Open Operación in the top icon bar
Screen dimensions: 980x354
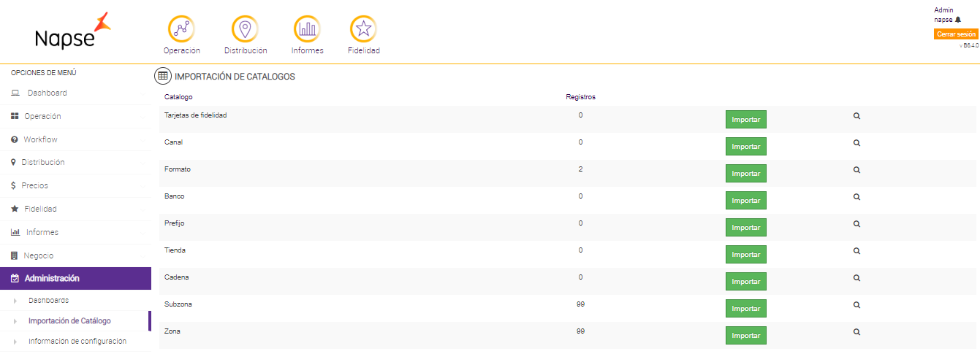click(x=182, y=29)
